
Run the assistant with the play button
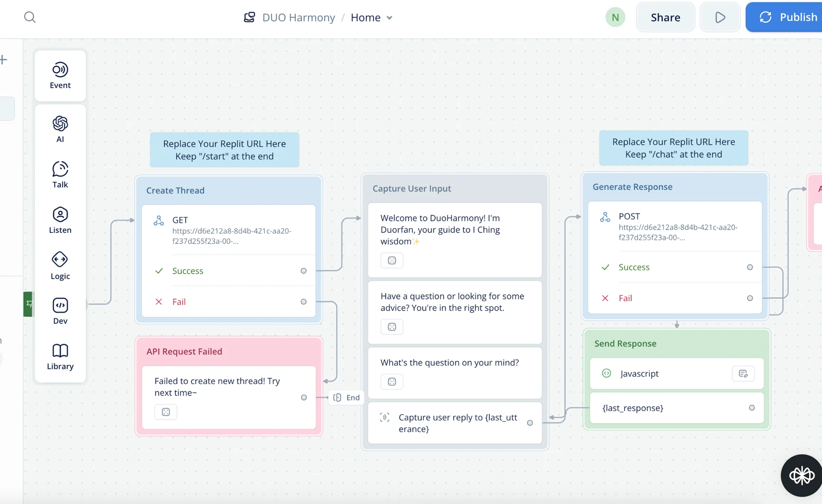pyautogui.click(x=720, y=17)
